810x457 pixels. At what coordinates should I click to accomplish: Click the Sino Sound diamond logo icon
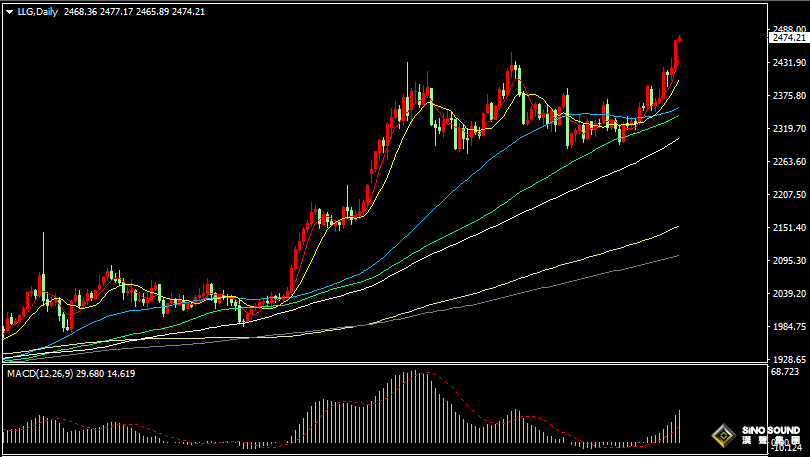click(722, 436)
